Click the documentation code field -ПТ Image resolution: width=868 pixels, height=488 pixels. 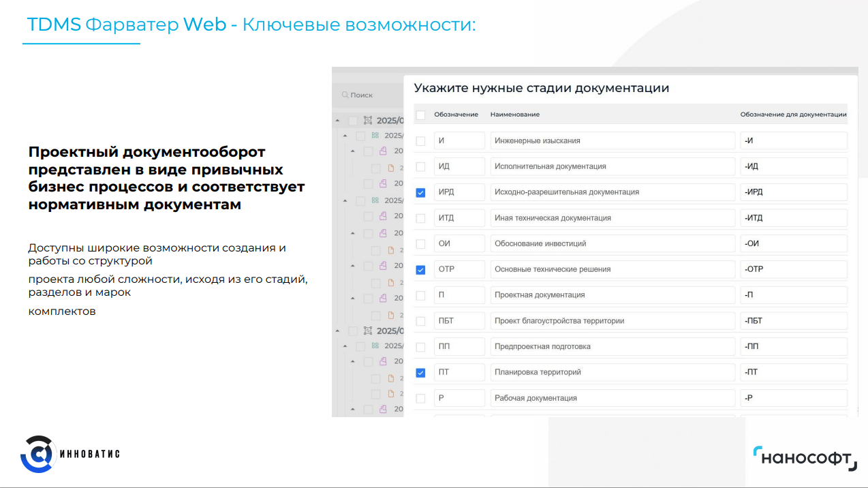coord(794,372)
